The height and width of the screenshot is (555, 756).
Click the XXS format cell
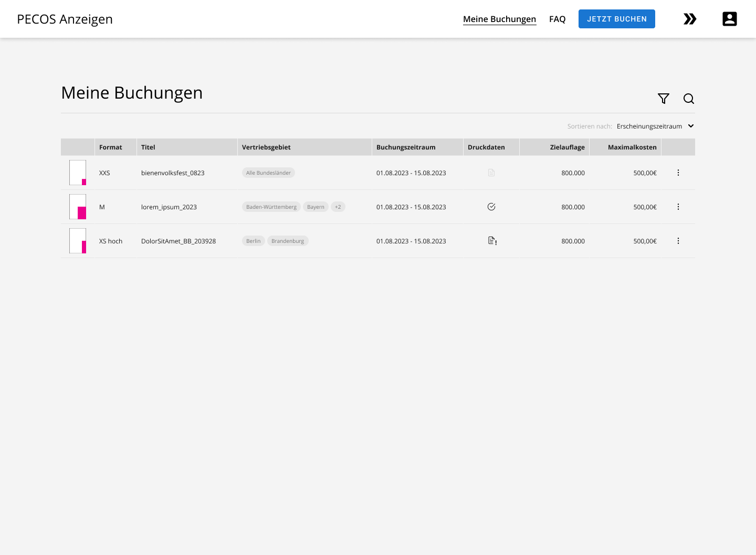pyautogui.click(x=104, y=173)
